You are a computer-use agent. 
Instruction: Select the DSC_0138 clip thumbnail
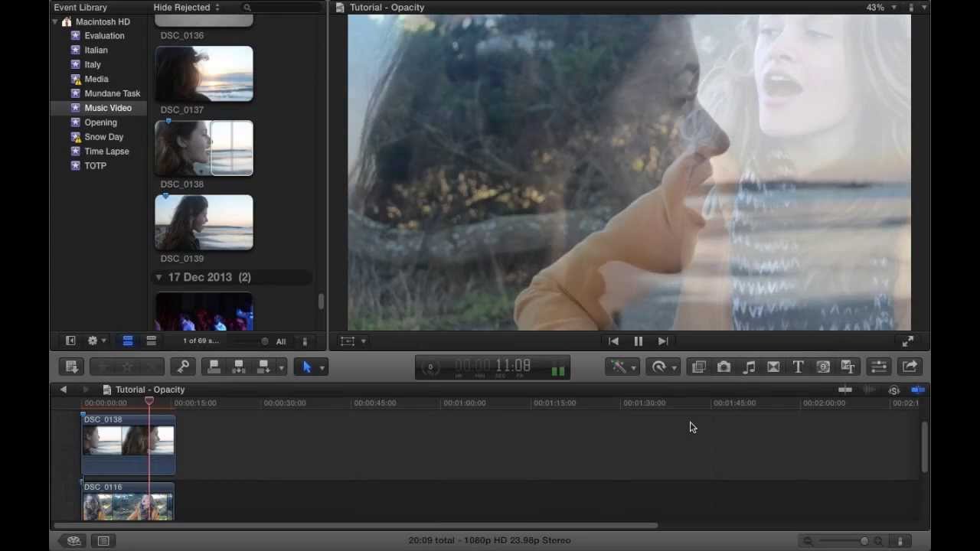204,148
